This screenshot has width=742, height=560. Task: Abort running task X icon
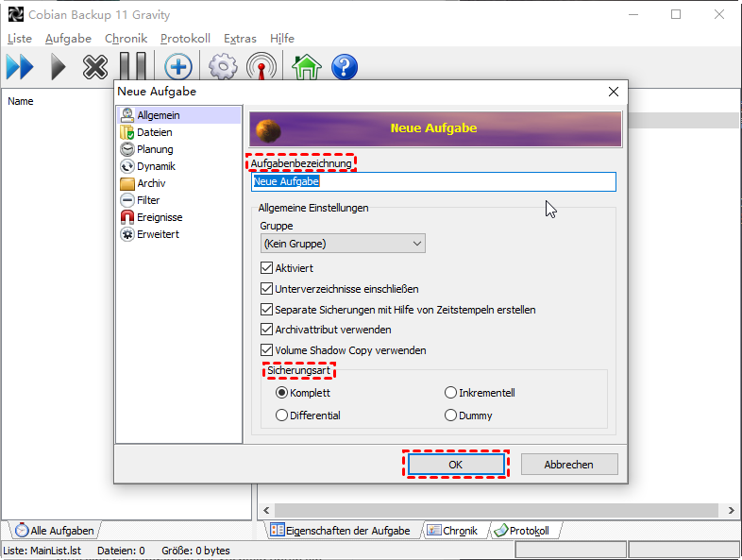tap(95, 67)
